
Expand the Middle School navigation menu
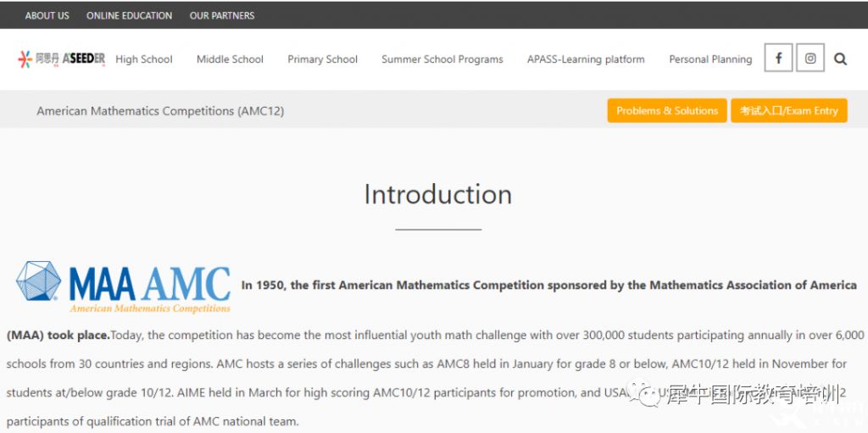[x=230, y=59]
